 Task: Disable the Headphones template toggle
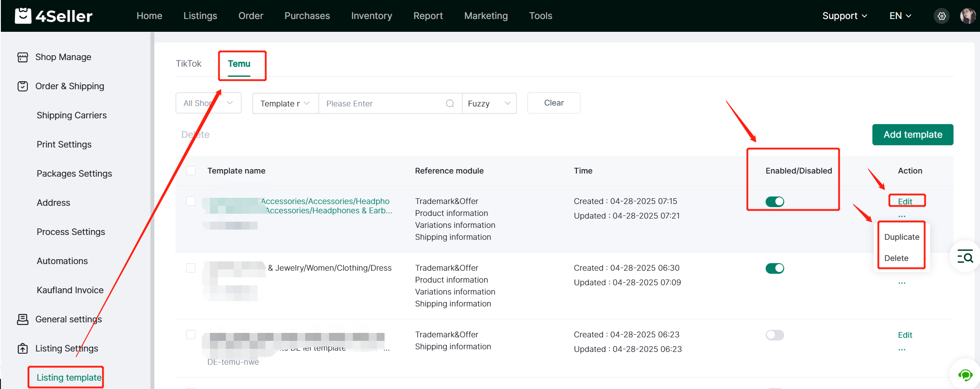tap(774, 202)
